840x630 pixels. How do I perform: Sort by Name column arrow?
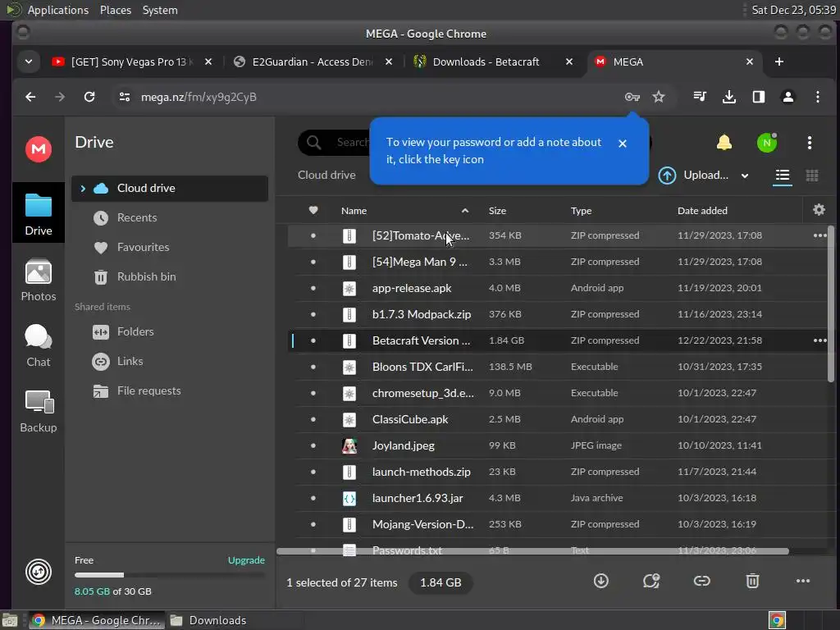[x=465, y=211]
